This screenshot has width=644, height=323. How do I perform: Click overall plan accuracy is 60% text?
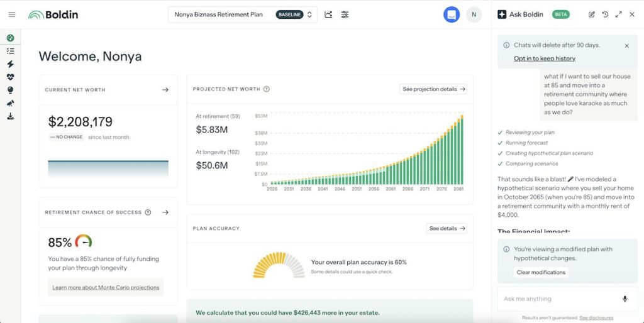coord(358,262)
